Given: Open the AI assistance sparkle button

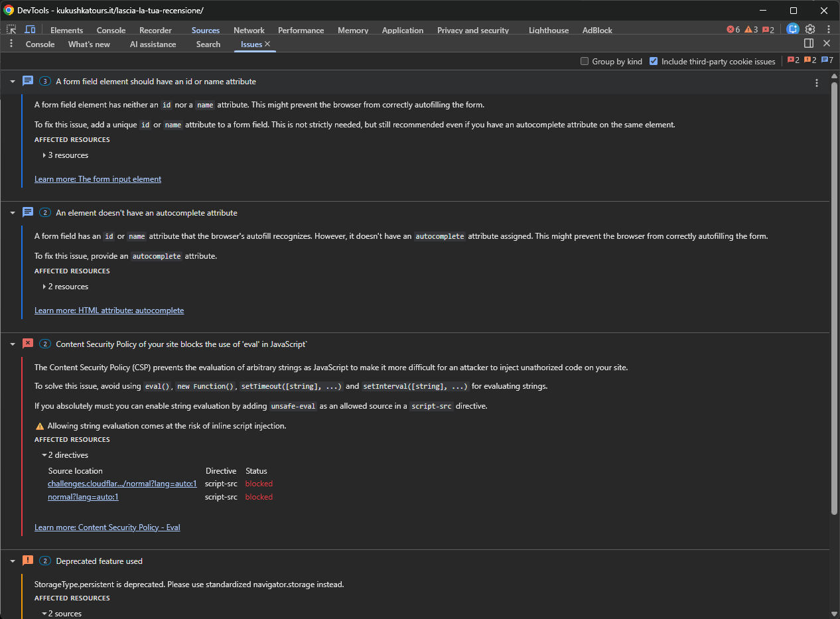Looking at the screenshot, I should coord(793,29).
